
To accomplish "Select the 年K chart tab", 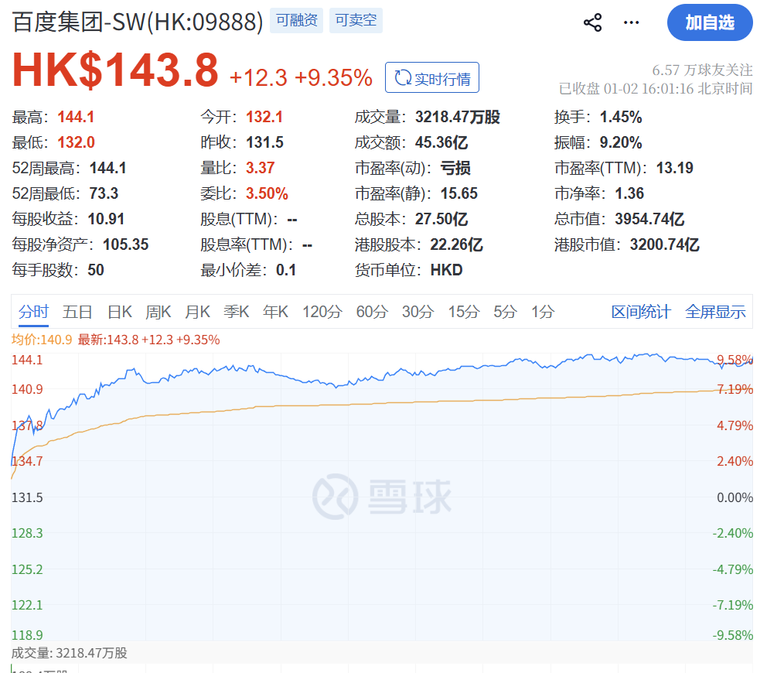I will [x=275, y=312].
